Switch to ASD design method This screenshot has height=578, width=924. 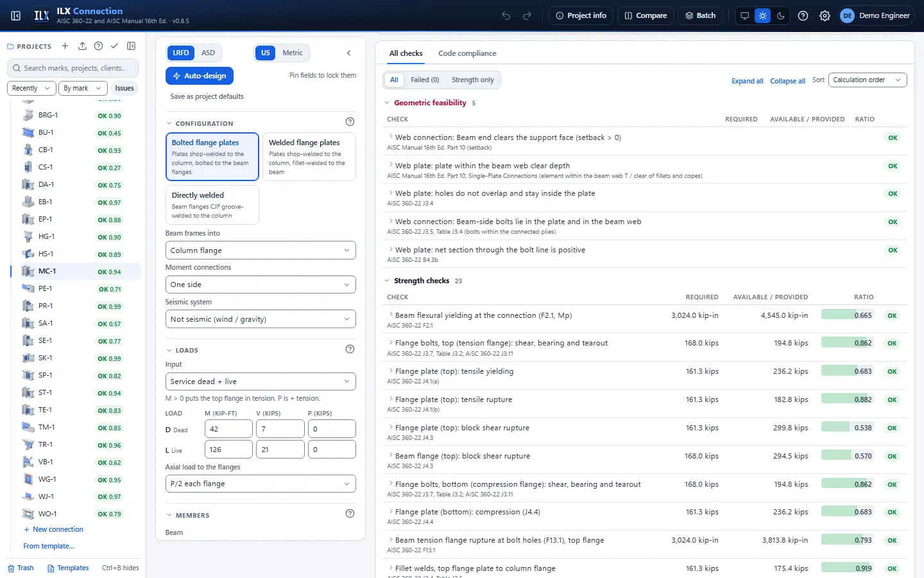[208, 53]
